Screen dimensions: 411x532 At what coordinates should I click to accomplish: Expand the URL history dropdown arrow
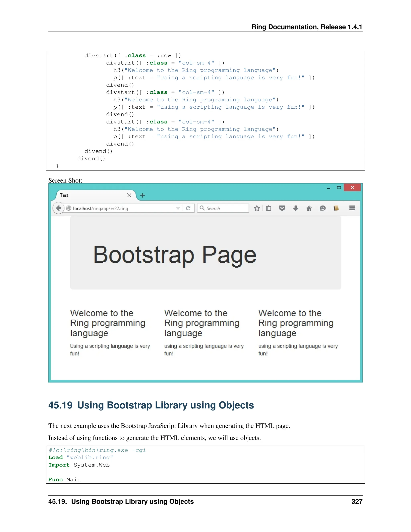click(x=178, y=208)
